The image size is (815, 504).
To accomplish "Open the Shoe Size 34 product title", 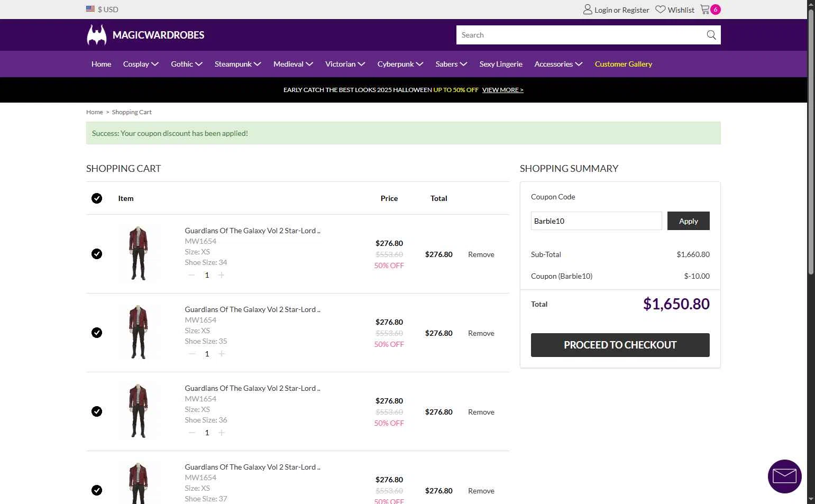I will [x=253, y=231].
